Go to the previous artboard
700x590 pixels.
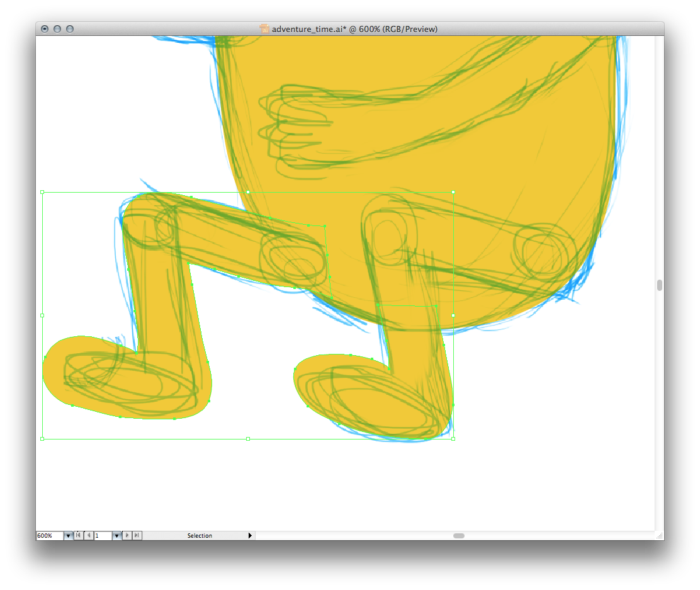click(x=88, y=535)
